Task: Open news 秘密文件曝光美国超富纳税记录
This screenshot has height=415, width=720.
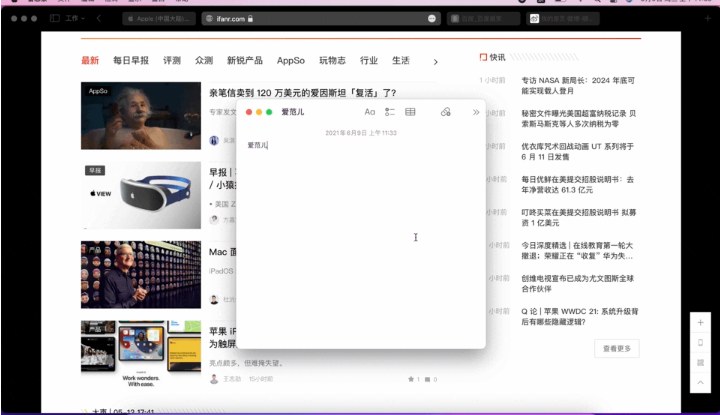Action: (x=579, y=118)
